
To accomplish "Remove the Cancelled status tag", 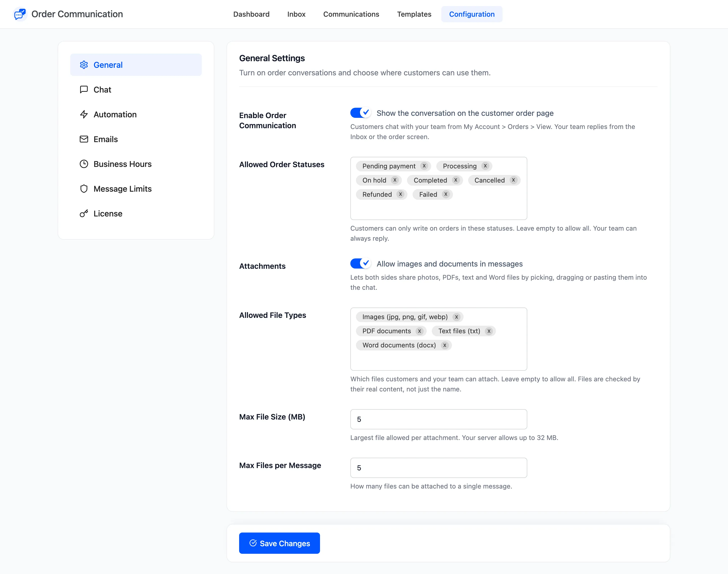I will point(513,180).
